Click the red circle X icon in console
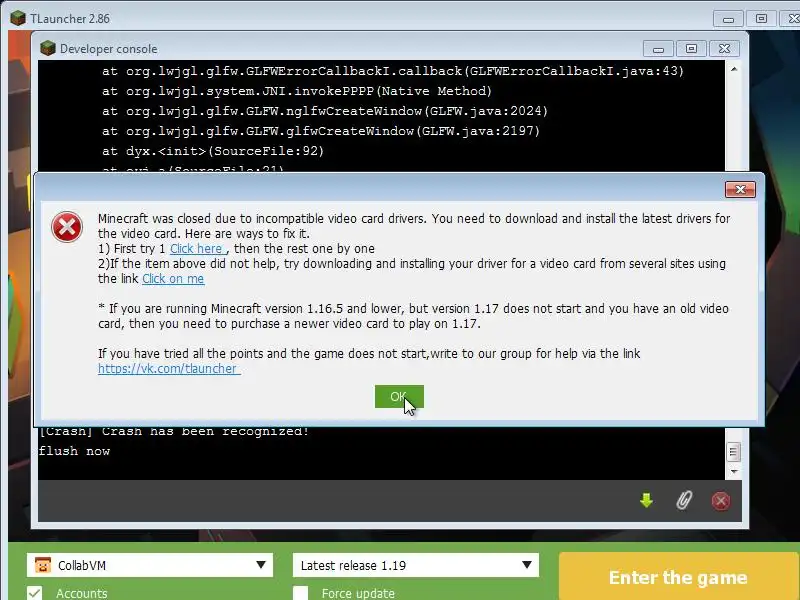The image size is (800, 600). 720,501
